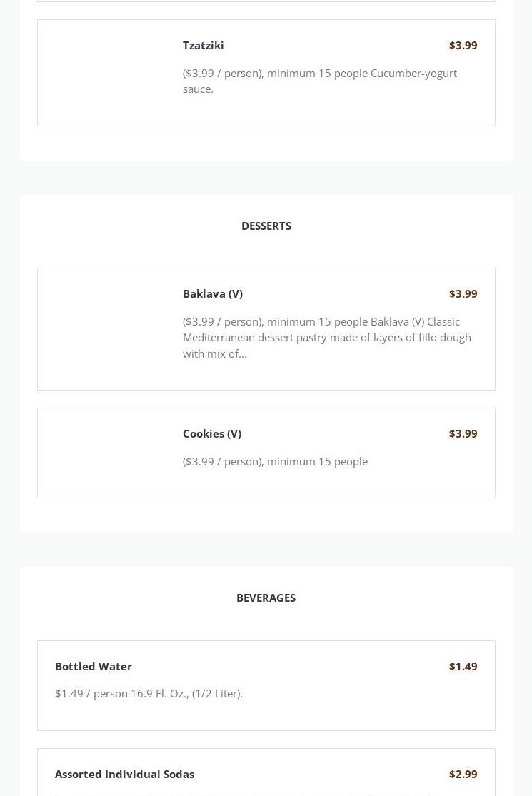Open the Tzatziki menu item title
Viewport: 532px width, 796px height.
pyautogui.click(x=203, y=45)
